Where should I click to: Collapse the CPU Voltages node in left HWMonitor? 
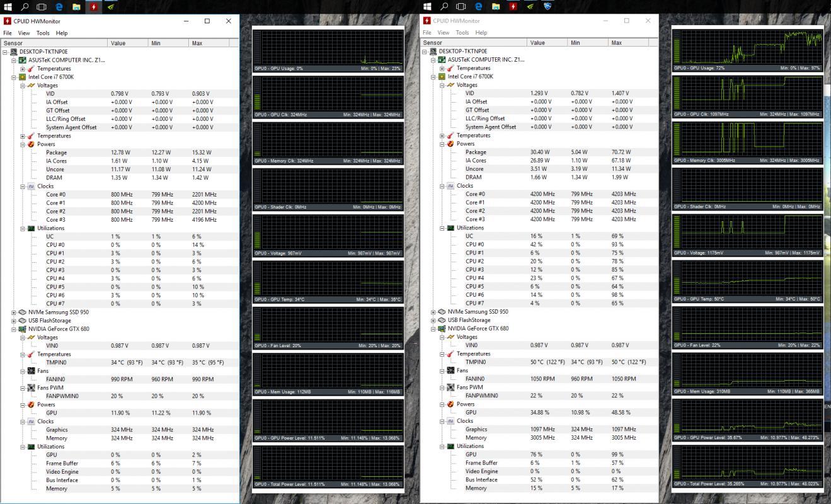[x=22, y=85]
